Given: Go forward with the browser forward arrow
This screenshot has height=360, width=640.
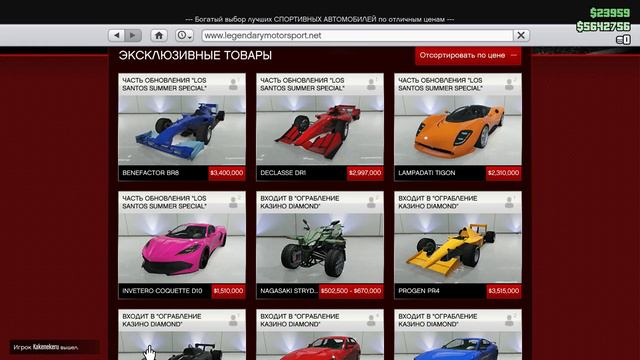Looking at the screenshot, I should 133,36.
